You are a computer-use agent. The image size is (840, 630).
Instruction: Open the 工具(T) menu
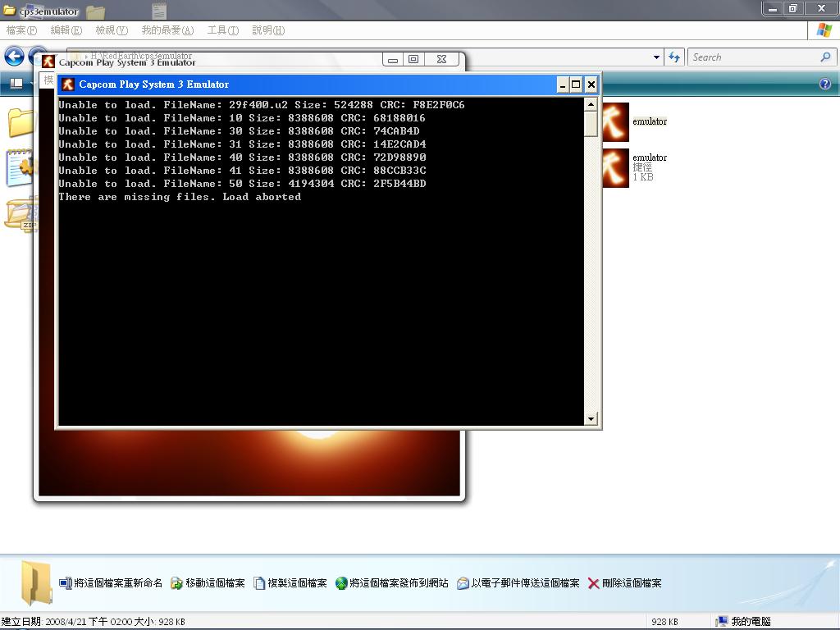coord(222,30)
